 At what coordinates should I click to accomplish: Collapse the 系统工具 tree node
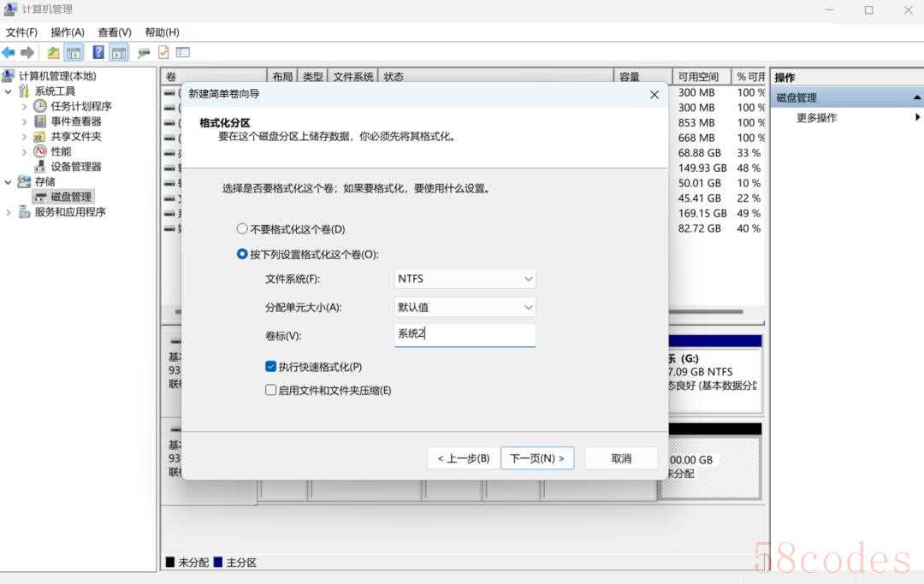click(x=9, y=91)
